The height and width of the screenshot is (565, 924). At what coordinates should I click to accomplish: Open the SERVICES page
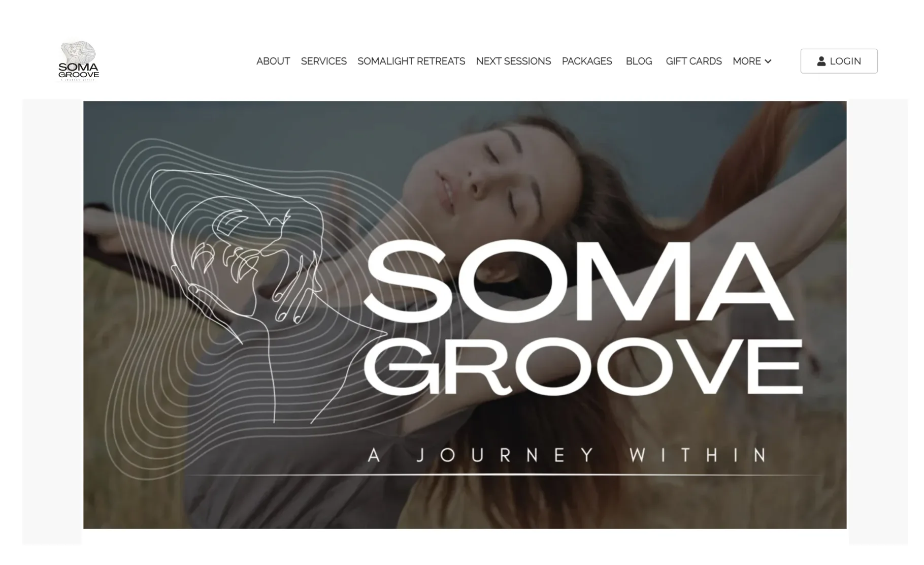point(324,61)
